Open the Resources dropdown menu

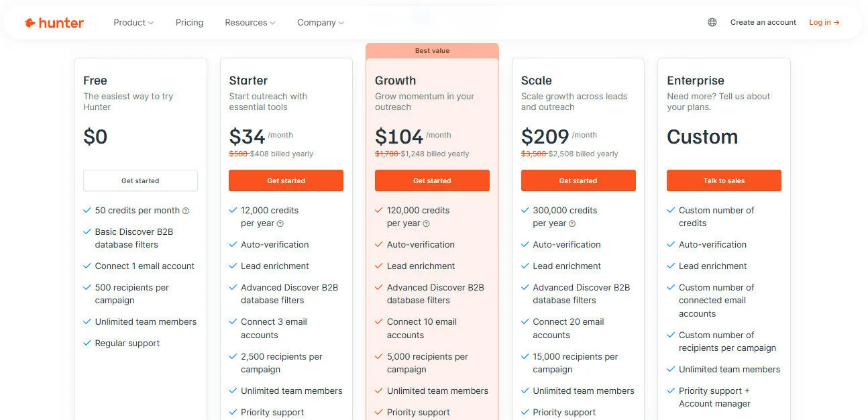coord(250,22)
